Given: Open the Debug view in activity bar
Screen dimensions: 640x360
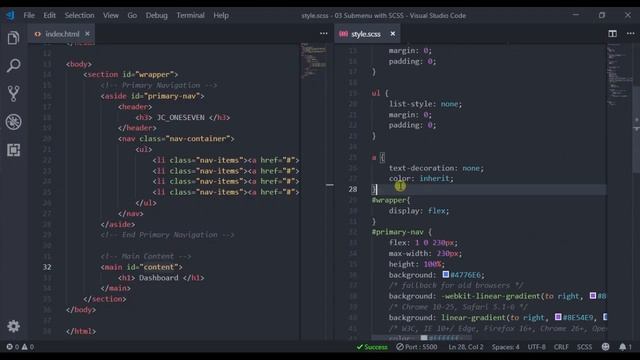Looking at the screenshot, I should coord(13,122).
